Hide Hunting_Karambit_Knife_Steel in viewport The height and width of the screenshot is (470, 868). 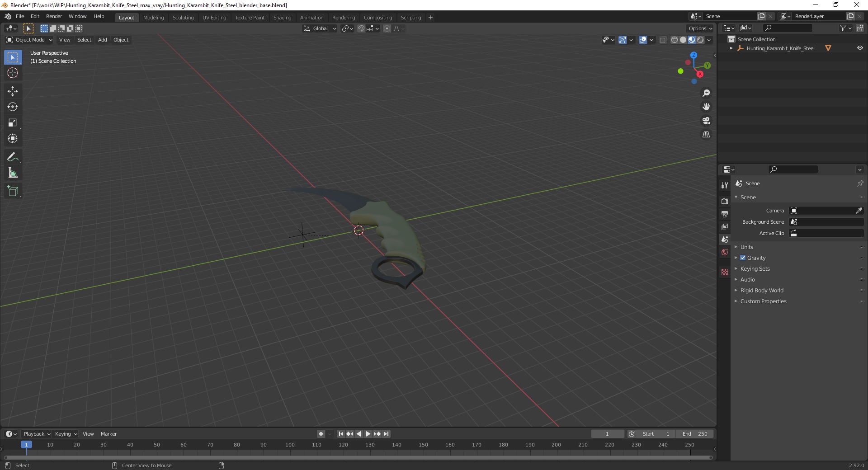pos(860,48)
